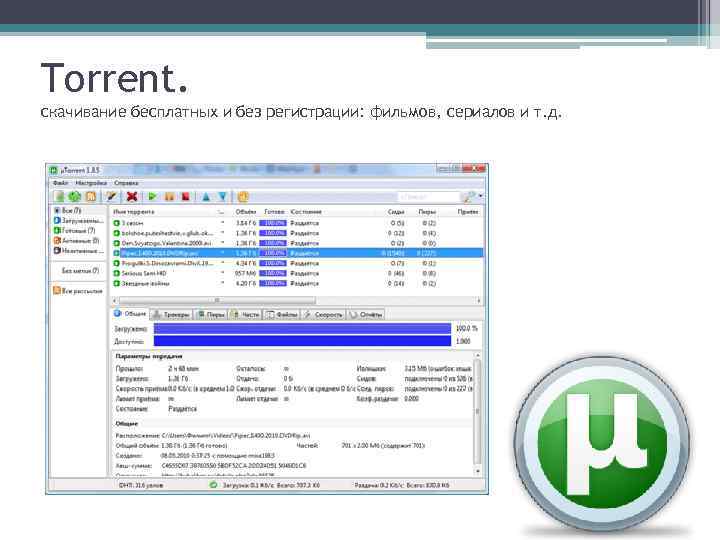Click the down arrow of details scrollbar

[478, 472]
